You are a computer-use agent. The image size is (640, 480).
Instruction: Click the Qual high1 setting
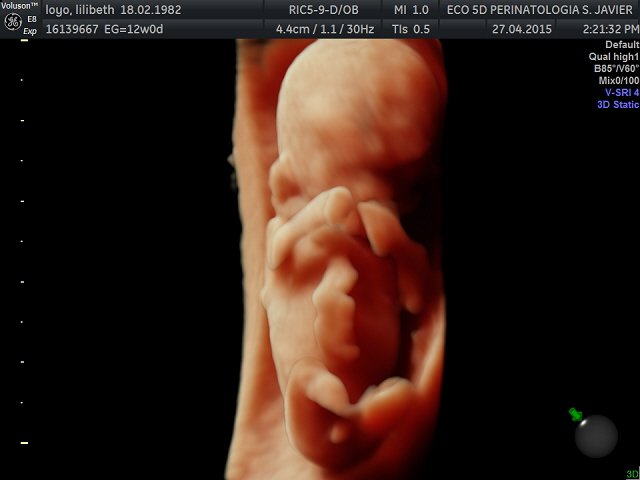pos(614,57)
